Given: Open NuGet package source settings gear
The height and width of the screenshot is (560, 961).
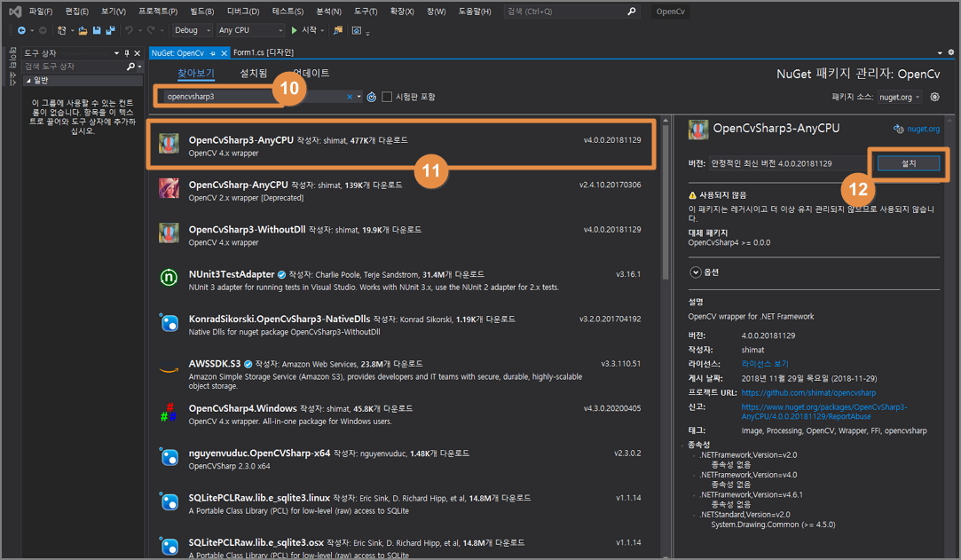Looking at the screenshot, I should [934, 97].
